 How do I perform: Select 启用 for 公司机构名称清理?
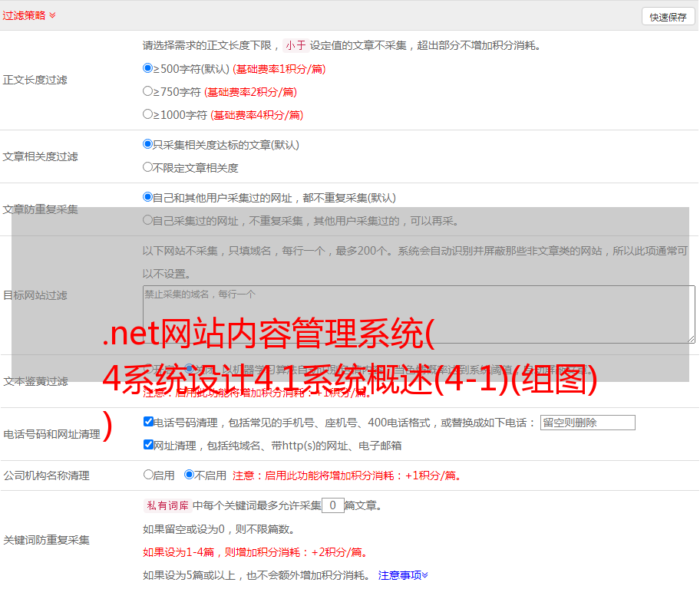pyautogui.click(x=148, y=474)
